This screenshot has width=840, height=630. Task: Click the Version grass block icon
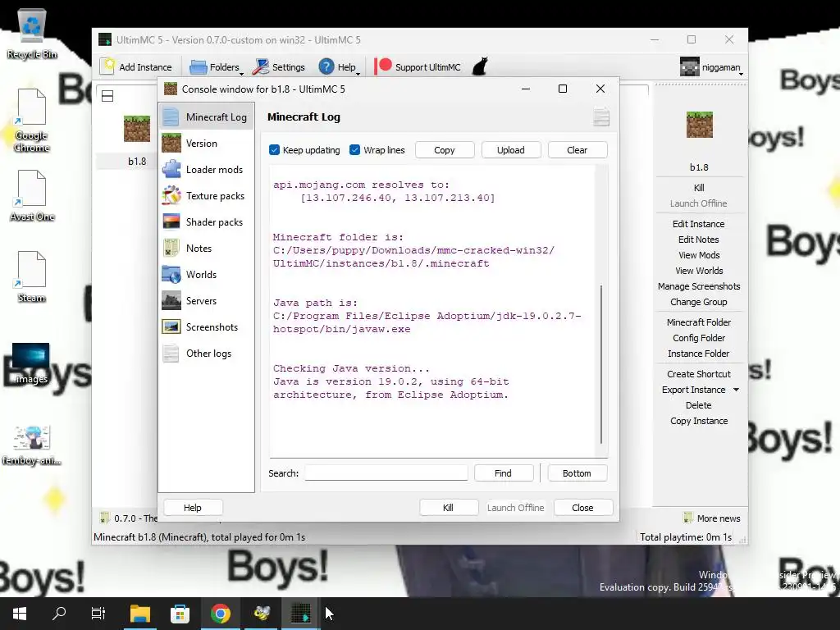[171, 143]
